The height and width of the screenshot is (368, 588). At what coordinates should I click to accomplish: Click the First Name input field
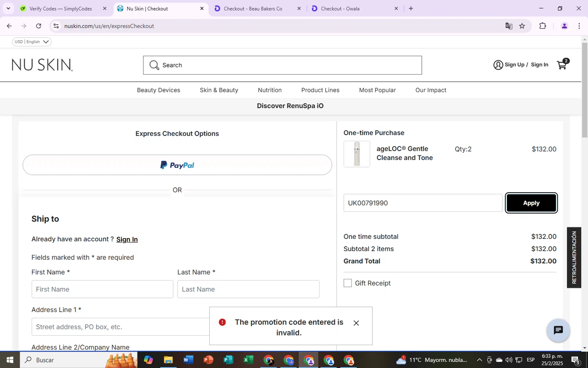(102, 289)
